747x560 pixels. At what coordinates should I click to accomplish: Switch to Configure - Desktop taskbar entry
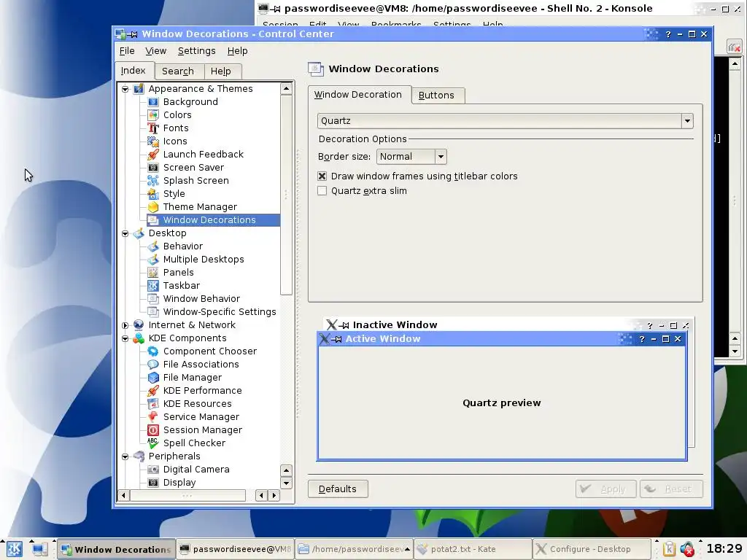point(592,550)
